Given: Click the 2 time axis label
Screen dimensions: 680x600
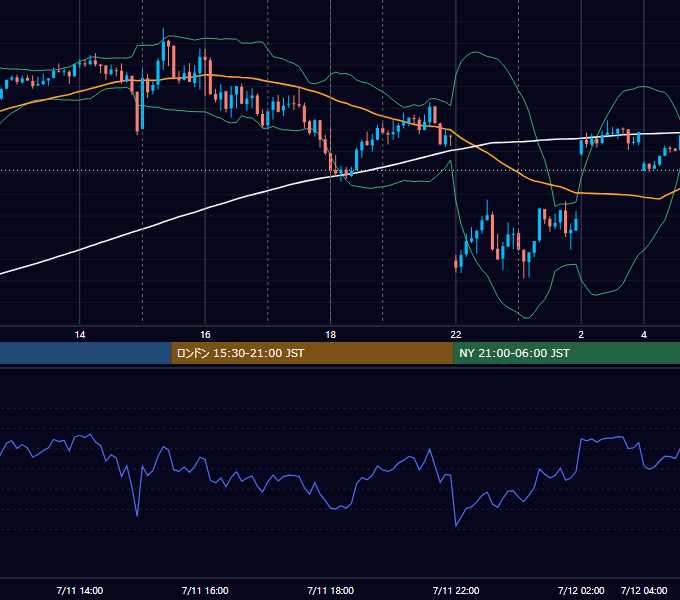Looking at the screenshot, I should [x=581, y=335].
